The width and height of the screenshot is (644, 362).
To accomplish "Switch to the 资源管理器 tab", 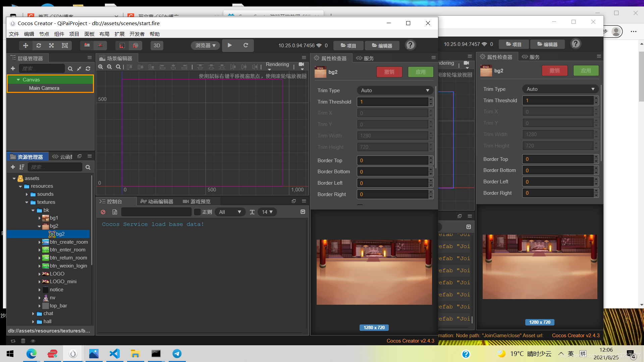I will coord(27,157).
